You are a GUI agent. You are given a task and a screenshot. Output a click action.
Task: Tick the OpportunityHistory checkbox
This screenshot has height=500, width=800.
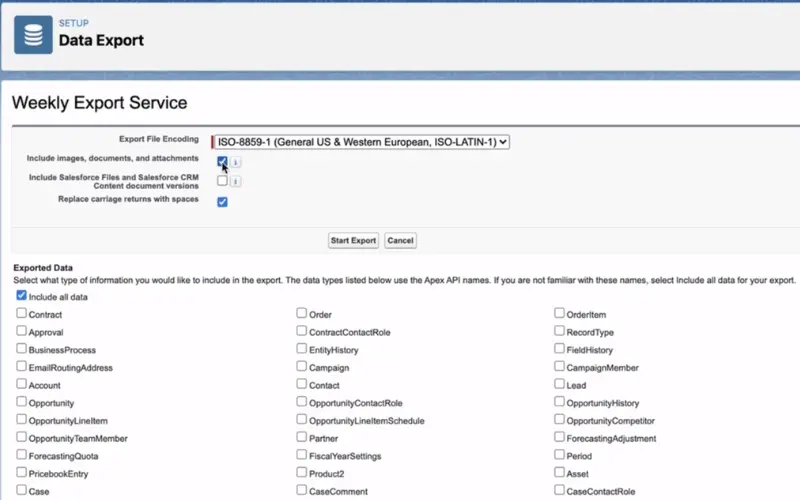pos(559,402)
